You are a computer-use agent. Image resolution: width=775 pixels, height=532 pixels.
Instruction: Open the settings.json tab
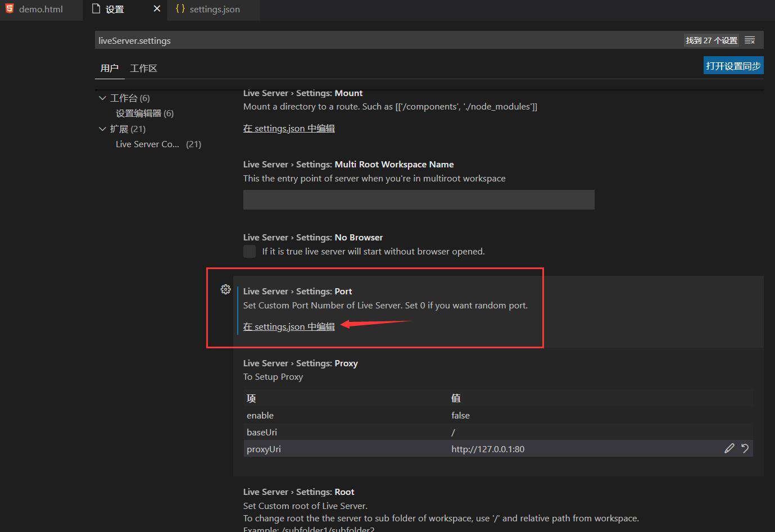[x=214, y=10]
